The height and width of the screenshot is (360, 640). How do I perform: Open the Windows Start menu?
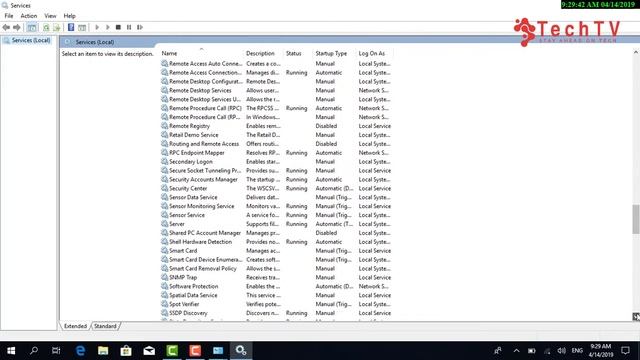[x=11, y=351]
